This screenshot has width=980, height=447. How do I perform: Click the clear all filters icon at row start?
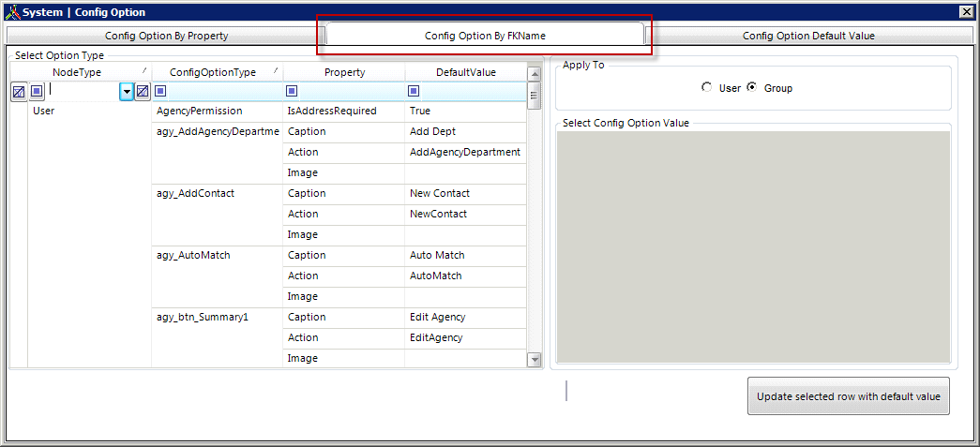click(19, 92)
